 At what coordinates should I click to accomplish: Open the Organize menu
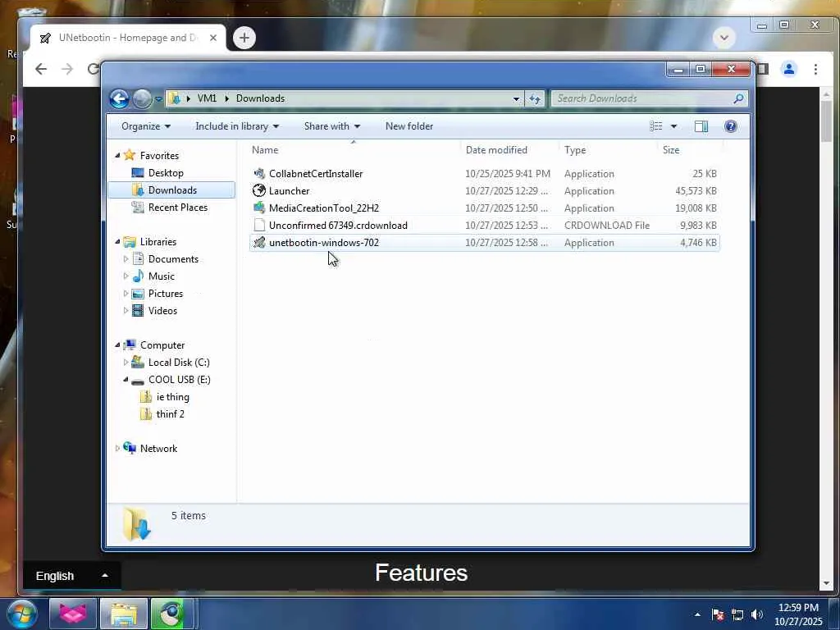(x=146, y=126)
